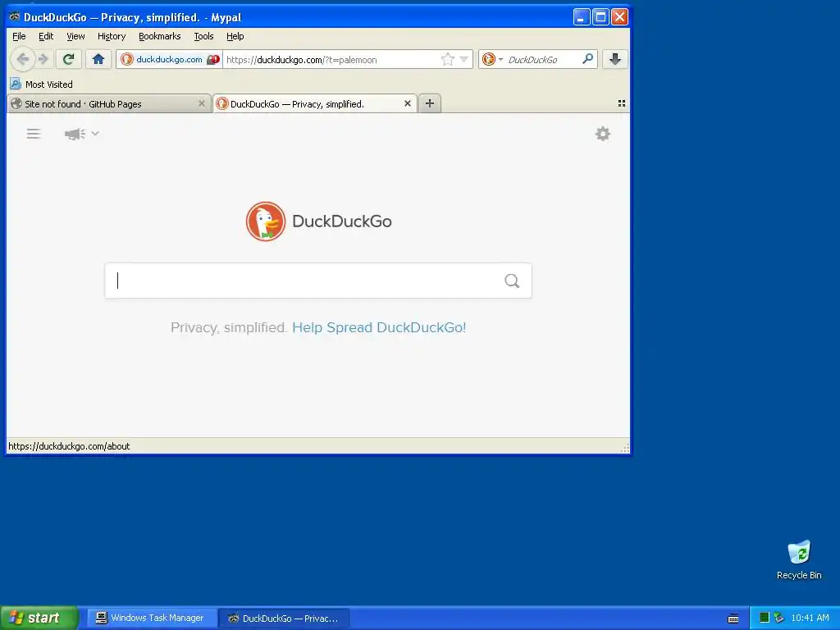Click the URL address field

(331, 59)
